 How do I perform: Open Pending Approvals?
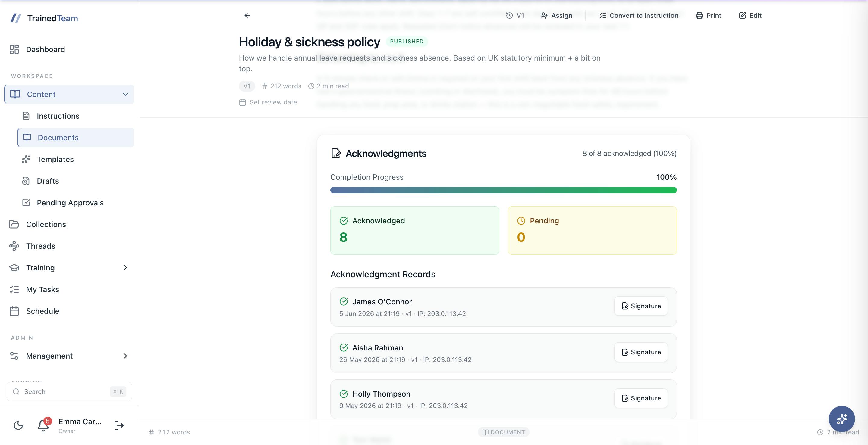coord(76,203)
